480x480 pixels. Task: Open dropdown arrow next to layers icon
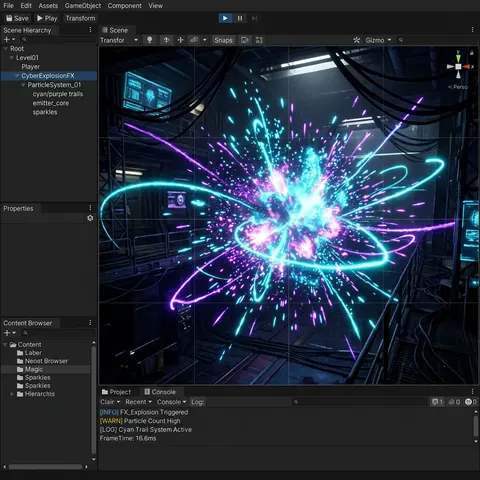[205, 40]
